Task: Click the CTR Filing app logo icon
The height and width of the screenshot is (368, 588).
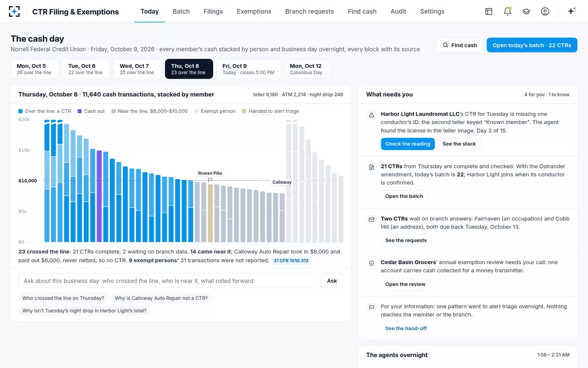Action: pos(14,11)
